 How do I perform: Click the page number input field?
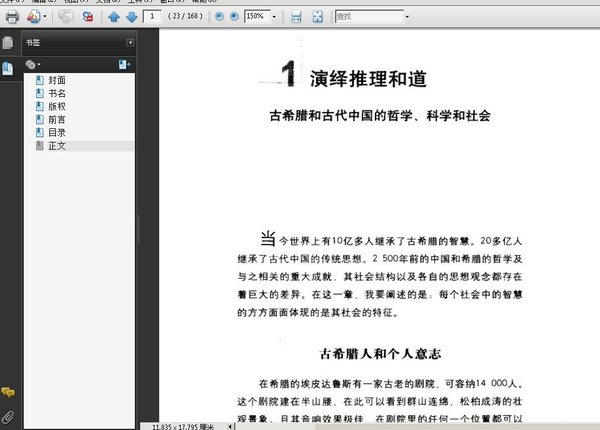coord(153,17)
